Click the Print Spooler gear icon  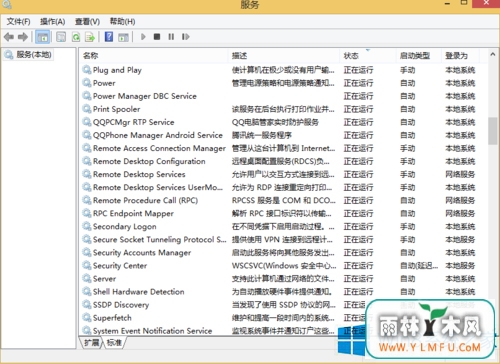point(87,109)
